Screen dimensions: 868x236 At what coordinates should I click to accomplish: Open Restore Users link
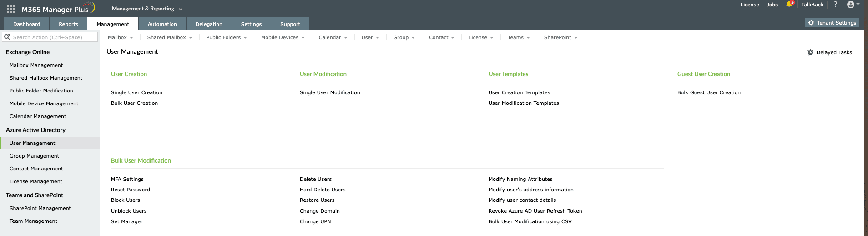point(317,200)
